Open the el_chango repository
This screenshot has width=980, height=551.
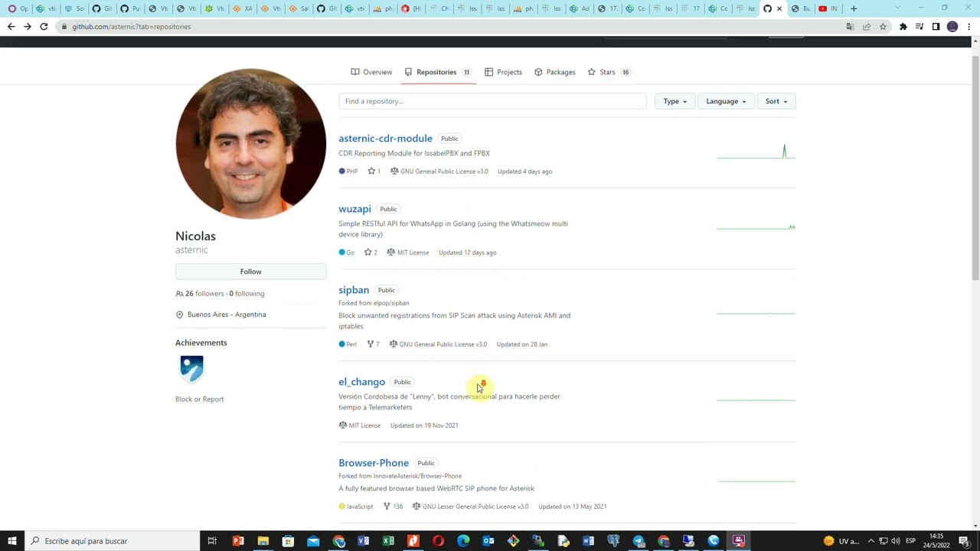point(361,382)
